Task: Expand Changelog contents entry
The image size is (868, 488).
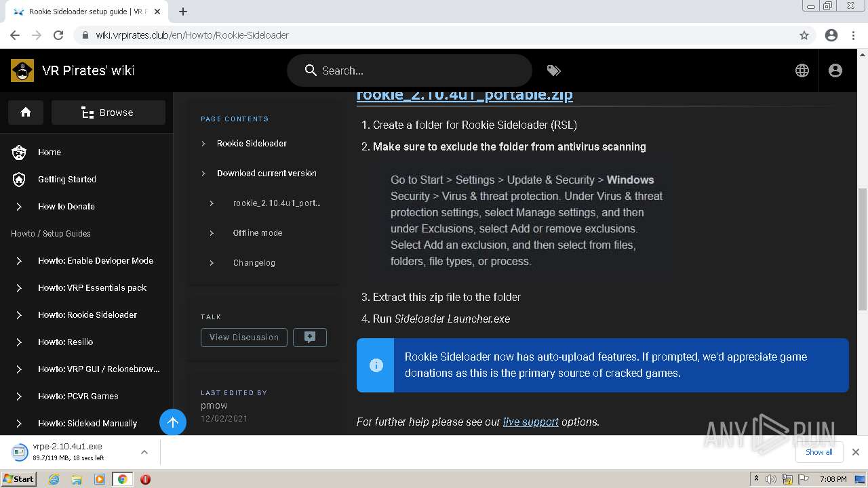Action: click(212, 263)
